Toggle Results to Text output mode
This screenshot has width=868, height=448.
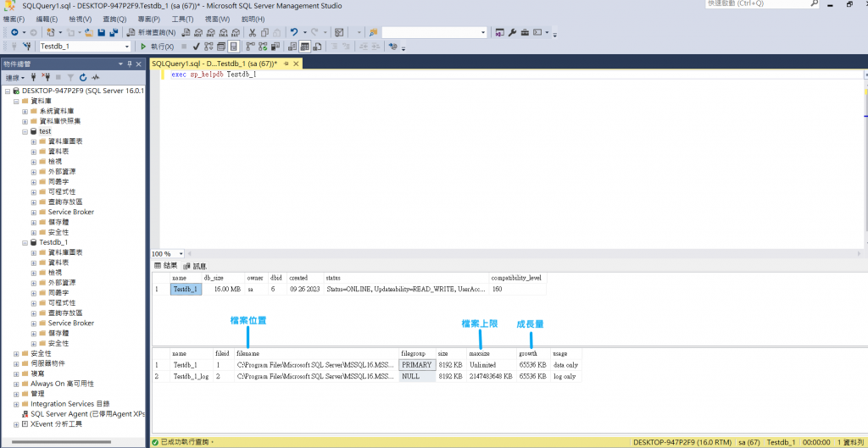[292, 47]
